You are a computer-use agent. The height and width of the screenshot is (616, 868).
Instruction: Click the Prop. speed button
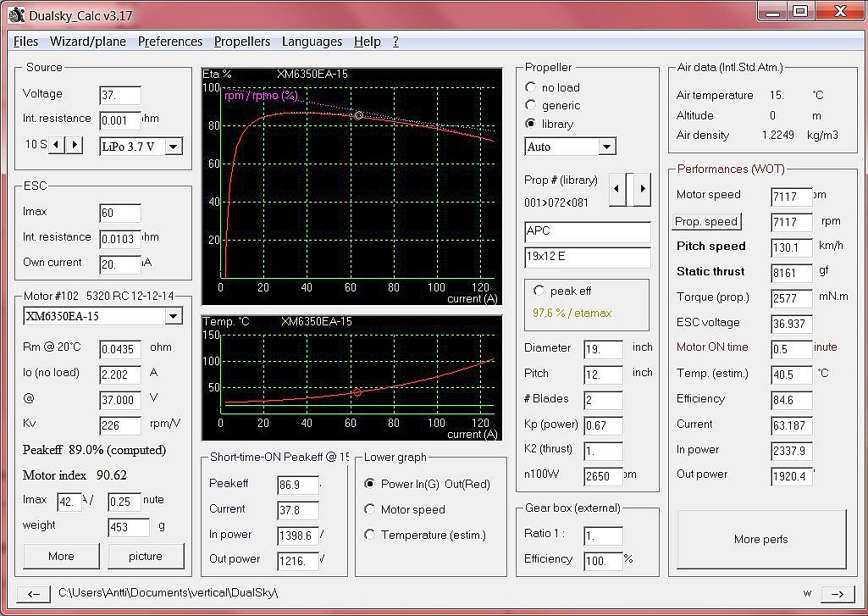[x=707, y=222]
